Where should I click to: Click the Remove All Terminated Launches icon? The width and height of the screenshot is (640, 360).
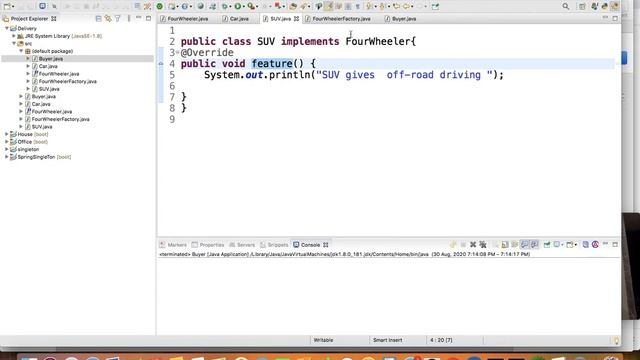(x=483, y=244)
